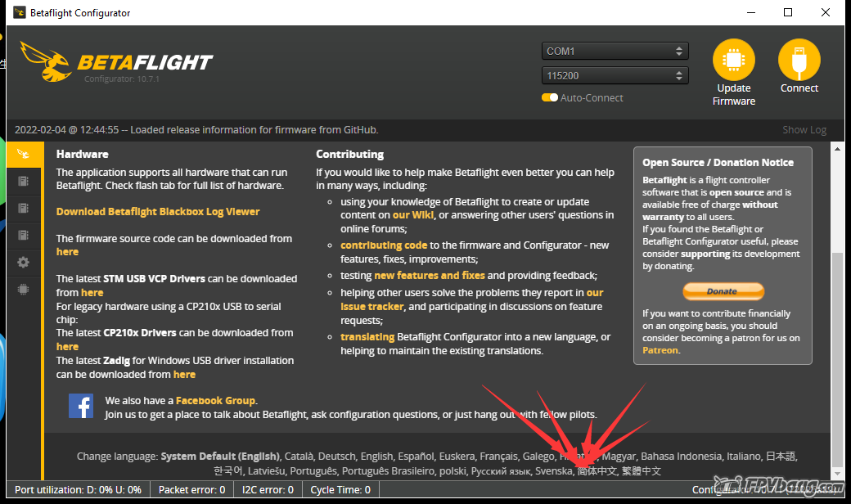The image size is (851, 504).
Task: Toggle the Auto-Connect switch
Action: 550,97
